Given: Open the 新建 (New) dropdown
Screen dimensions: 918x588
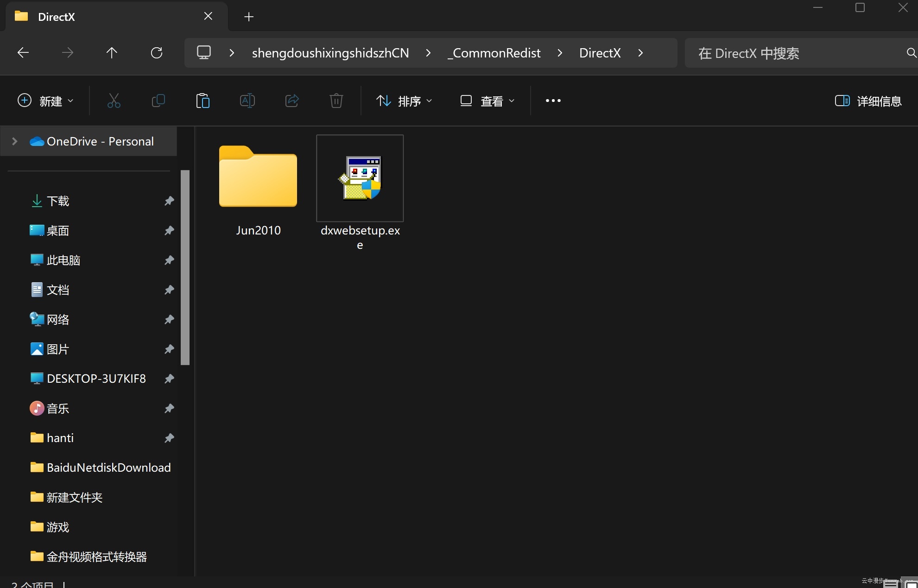Looking at the screenshot, I should click(x=45, y=101).
